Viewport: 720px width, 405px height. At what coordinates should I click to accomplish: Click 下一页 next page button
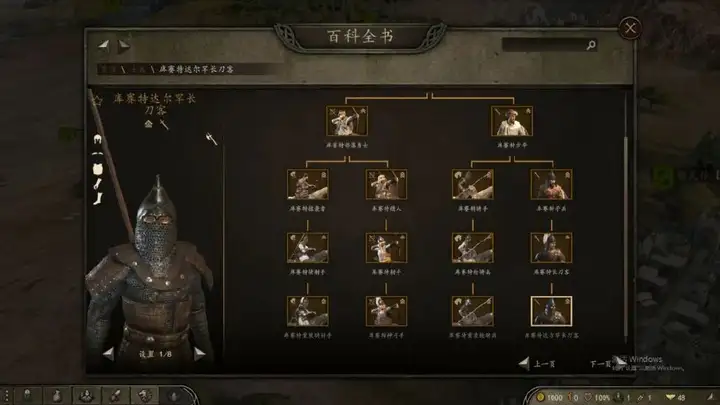pos(608,363)
